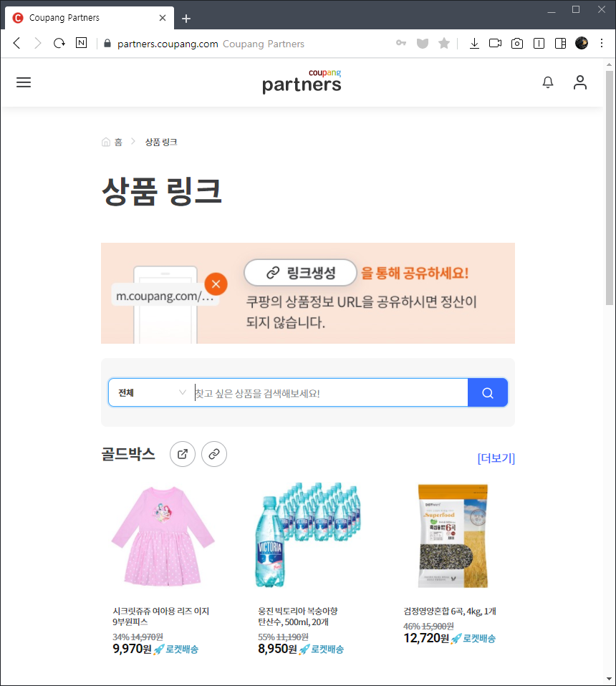
Task: Click the scrollbar down arrow
Action: (609, 679)
